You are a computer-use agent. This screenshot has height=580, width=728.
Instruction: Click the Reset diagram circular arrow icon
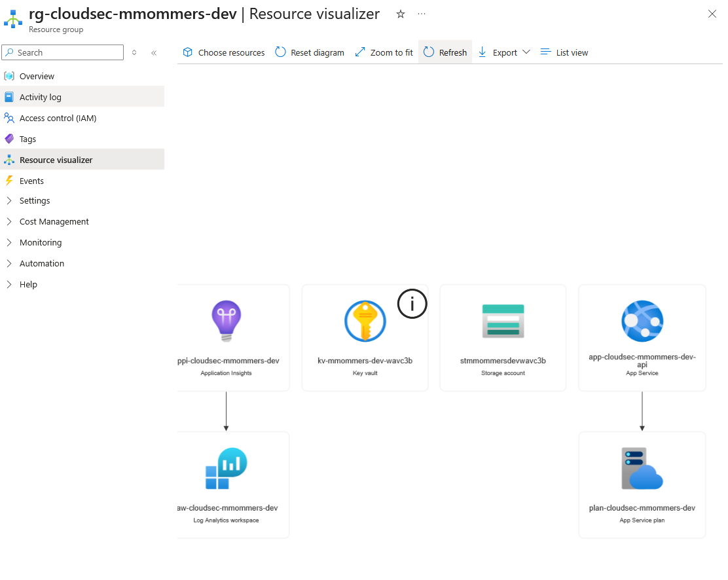(280, 52)
